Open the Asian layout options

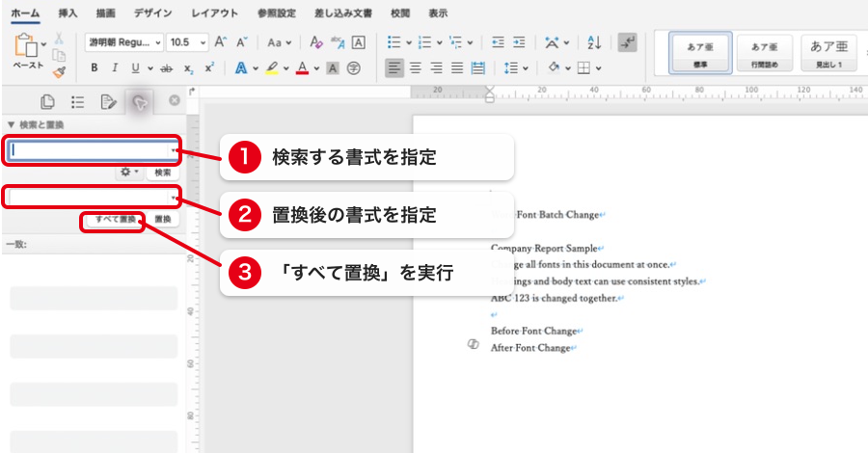click(x=552, y=42)
